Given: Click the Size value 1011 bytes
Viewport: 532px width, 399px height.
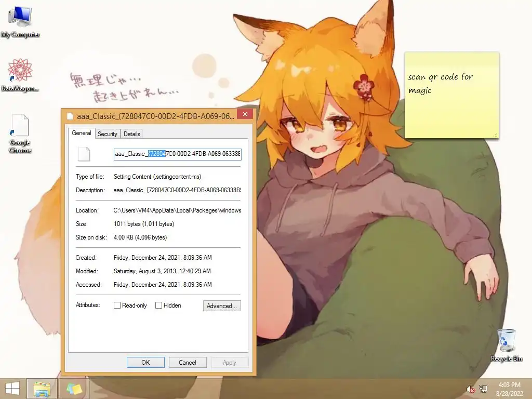Looking at the screenshot, I should [x=144, y=224].
